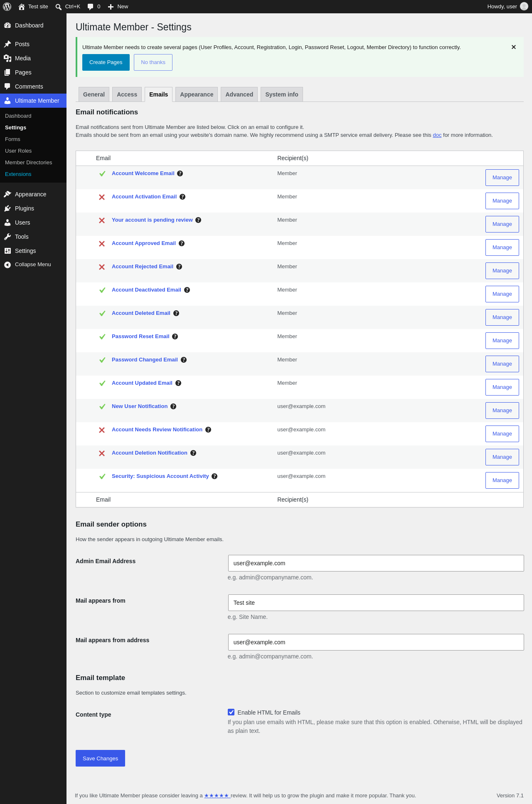Click help icon beside Account Deleted Email
This screenshot has height=804, width=532.
[x=176, y=313]
